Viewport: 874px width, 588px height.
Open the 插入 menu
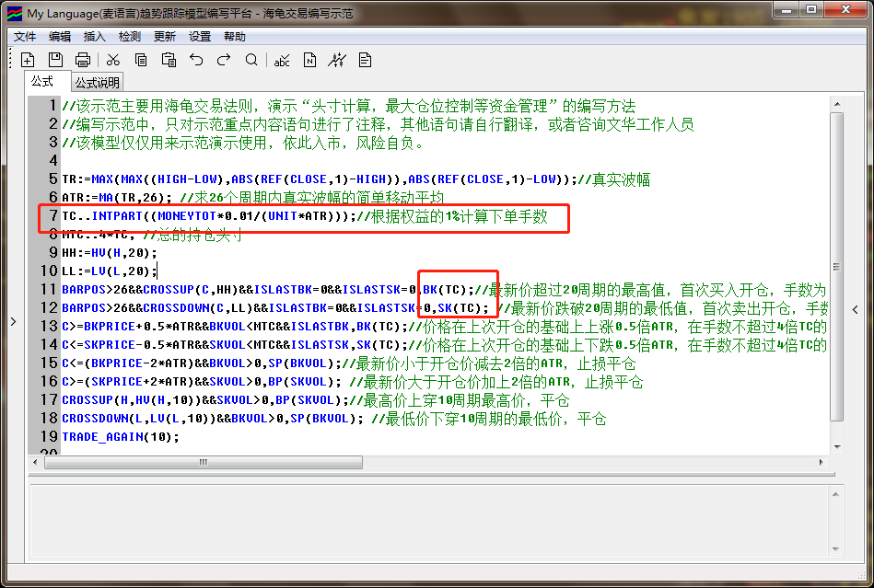(94, 37)
